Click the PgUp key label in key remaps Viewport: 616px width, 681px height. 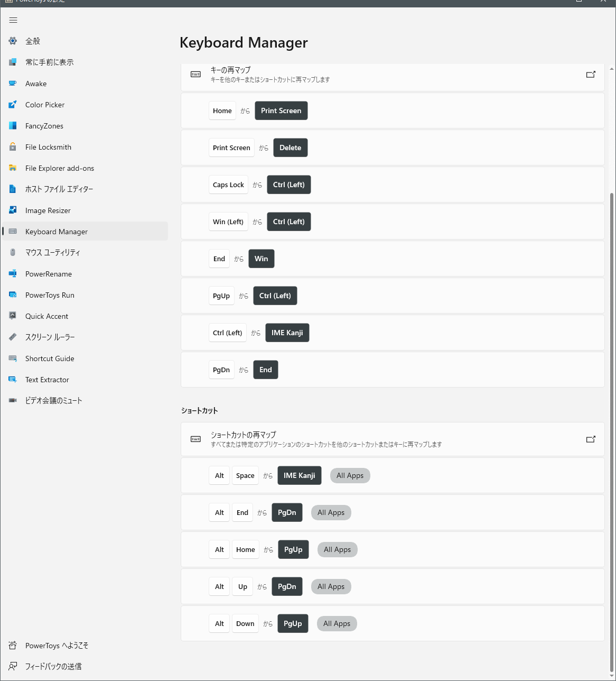click(x=221, y=296)
